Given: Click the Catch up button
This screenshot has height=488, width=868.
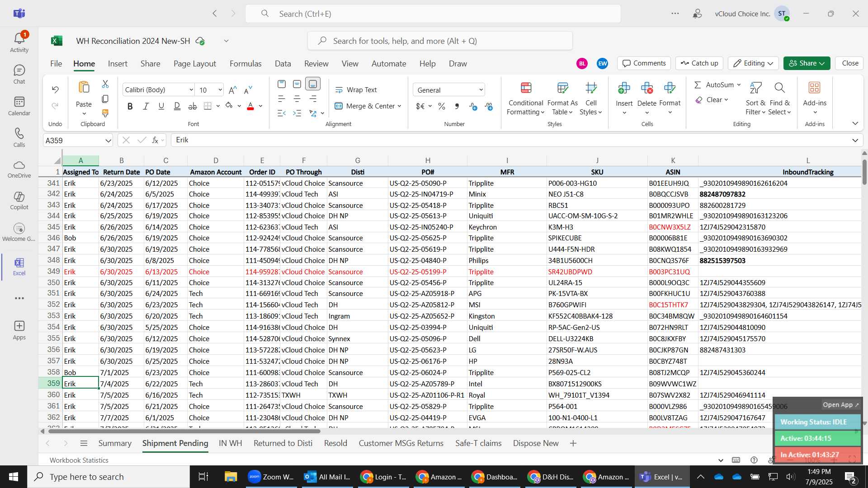Looking at the screenshot, I should (699, 63).
